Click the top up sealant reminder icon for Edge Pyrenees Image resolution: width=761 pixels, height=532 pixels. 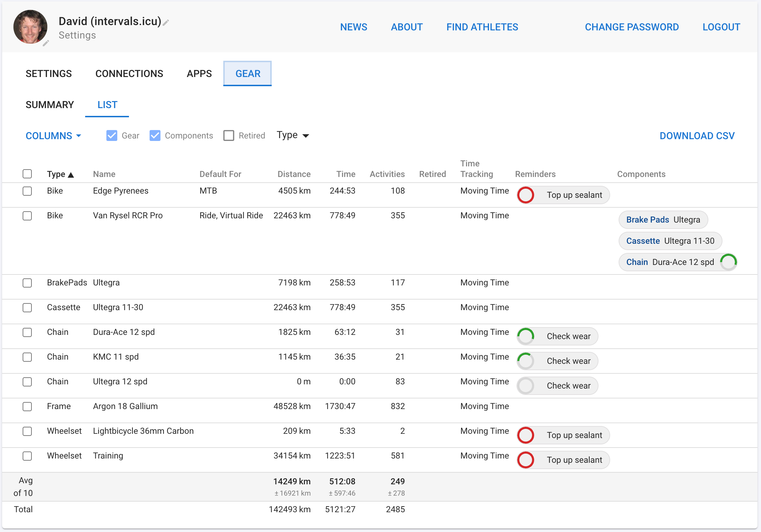(x=525, y=195)
